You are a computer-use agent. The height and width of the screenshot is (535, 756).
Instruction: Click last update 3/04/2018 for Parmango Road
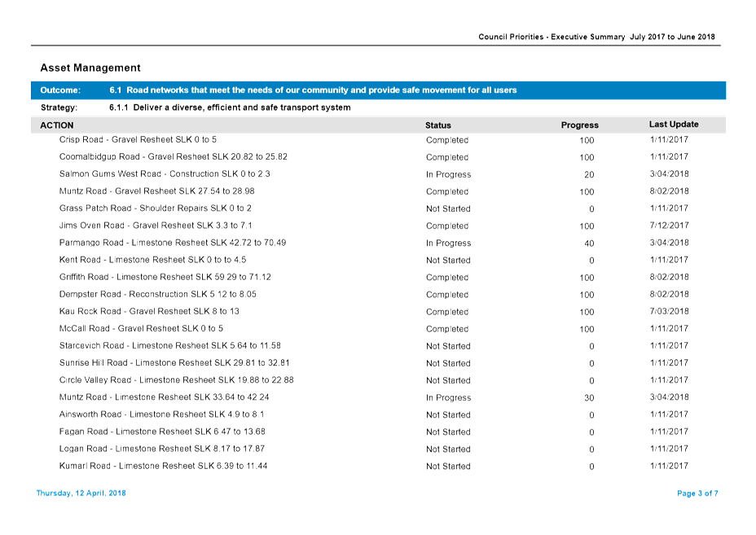coord(669,243)
